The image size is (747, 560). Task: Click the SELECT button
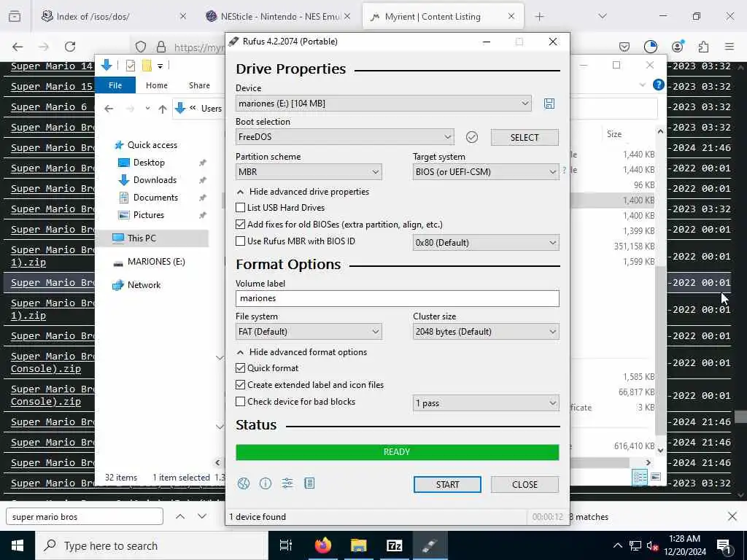pyautogui.click(x=525, y=138)
